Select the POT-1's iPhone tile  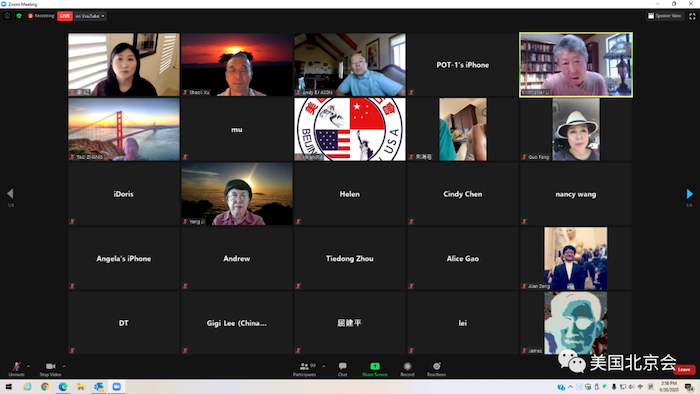(463, 64)
